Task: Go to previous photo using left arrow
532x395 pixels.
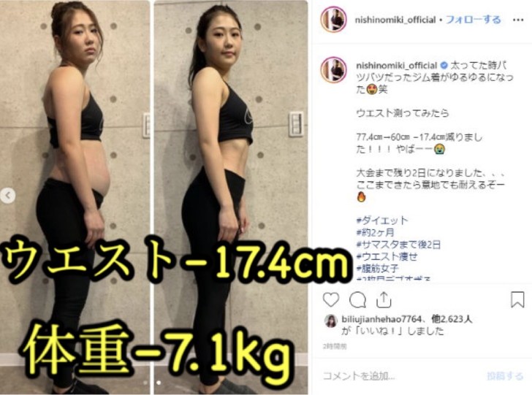Action: (x=8, y=195)
